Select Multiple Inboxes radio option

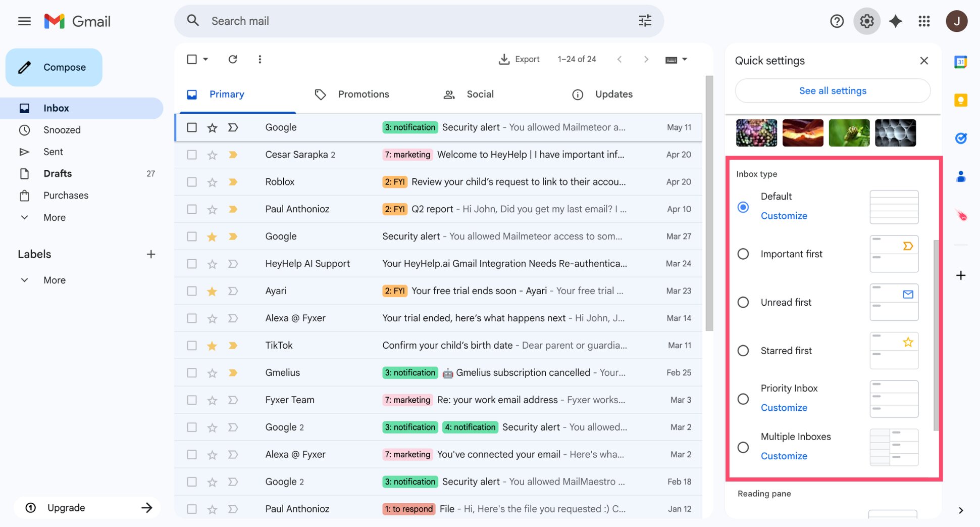coord(743,448)
